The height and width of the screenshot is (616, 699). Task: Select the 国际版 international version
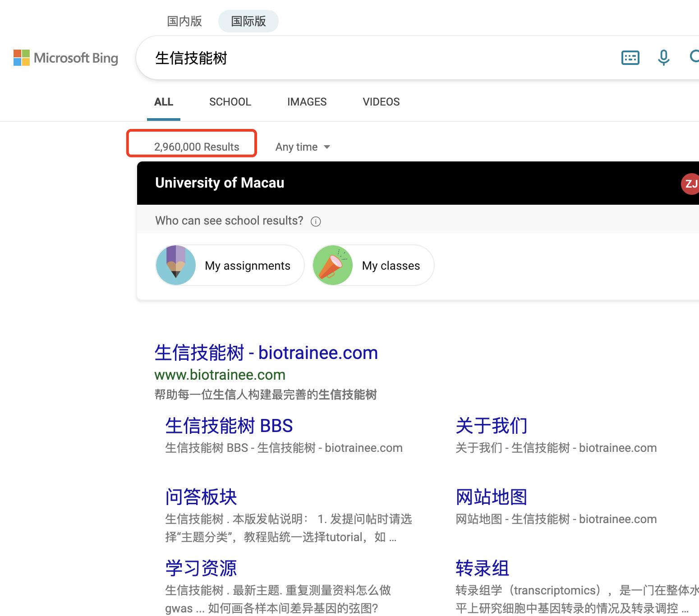(x=248, y=21)
